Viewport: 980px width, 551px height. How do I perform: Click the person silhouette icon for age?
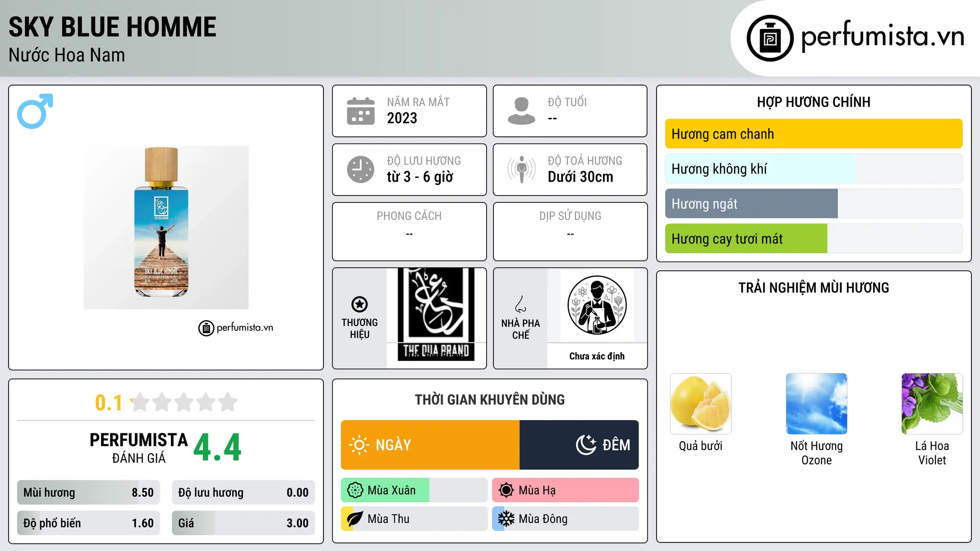pos(522,111)
